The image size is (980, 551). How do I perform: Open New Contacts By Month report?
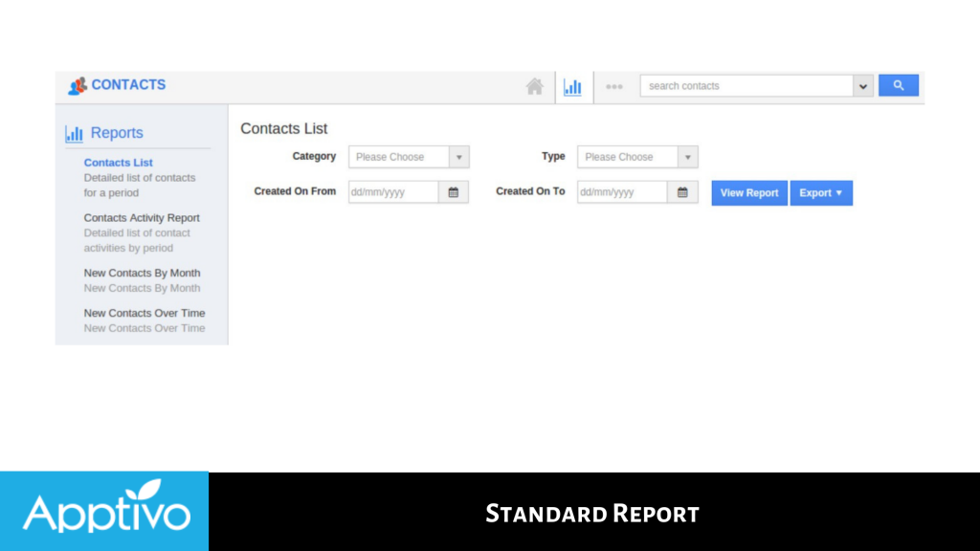coord(142,273)
